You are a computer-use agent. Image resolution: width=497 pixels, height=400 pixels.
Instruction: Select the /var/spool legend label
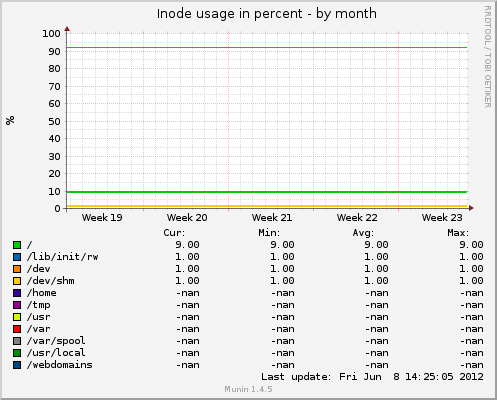(x=56, y=341)
